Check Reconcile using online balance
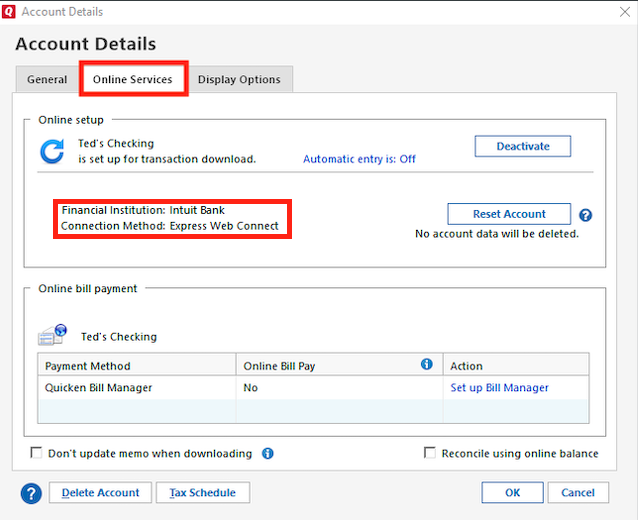 (430, 453)
